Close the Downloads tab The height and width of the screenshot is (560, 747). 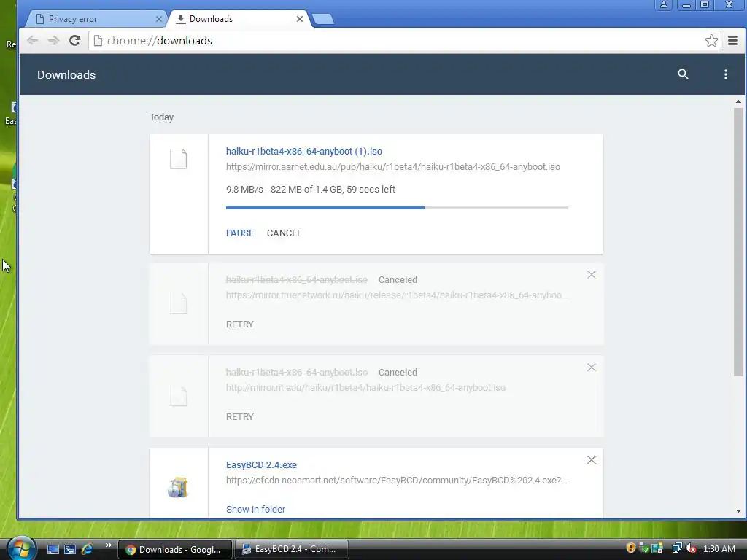pos(299,19)
